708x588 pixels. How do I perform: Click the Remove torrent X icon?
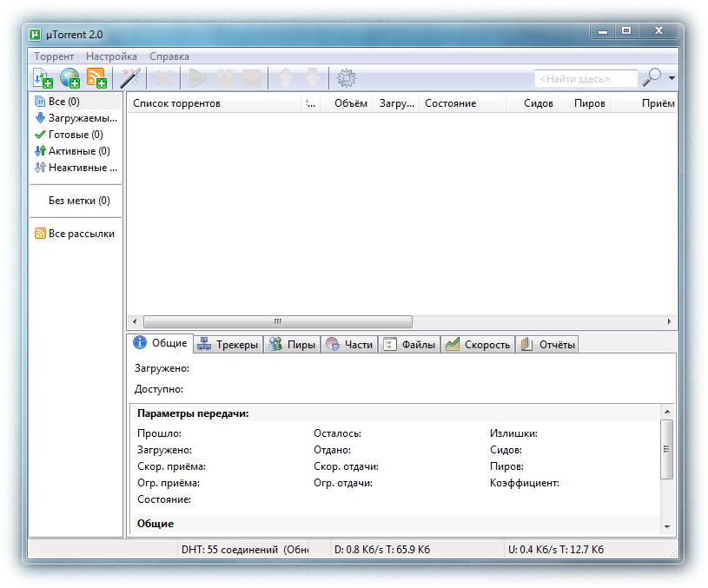(162, 78)
